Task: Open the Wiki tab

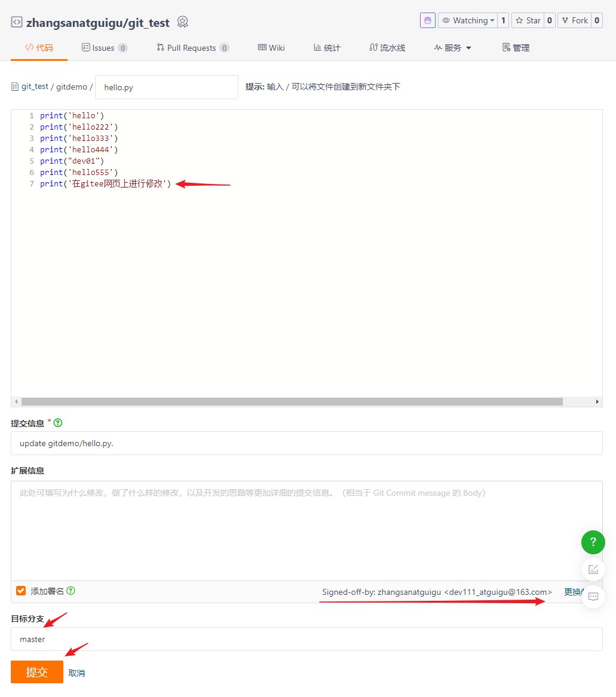Action: (271, 48)
